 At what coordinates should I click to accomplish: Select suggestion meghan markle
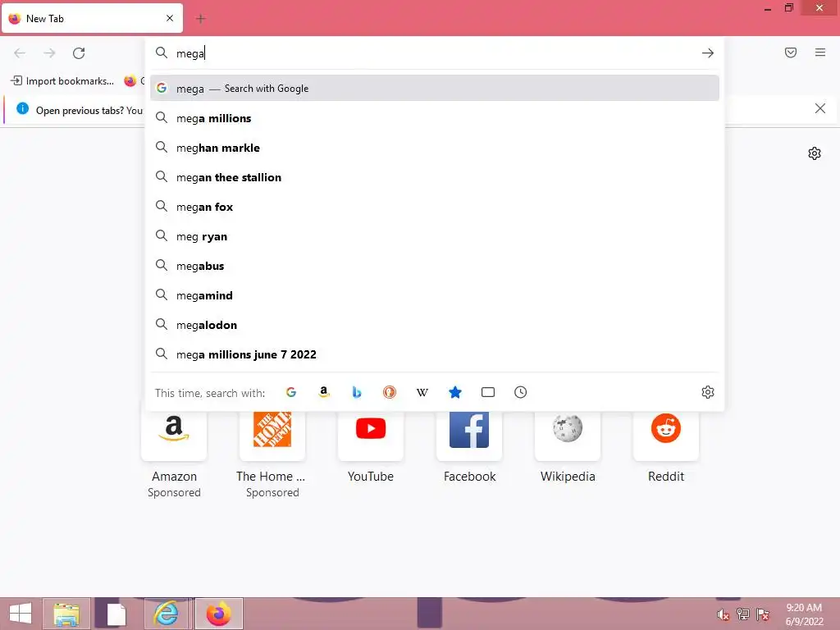click(435, 148)
